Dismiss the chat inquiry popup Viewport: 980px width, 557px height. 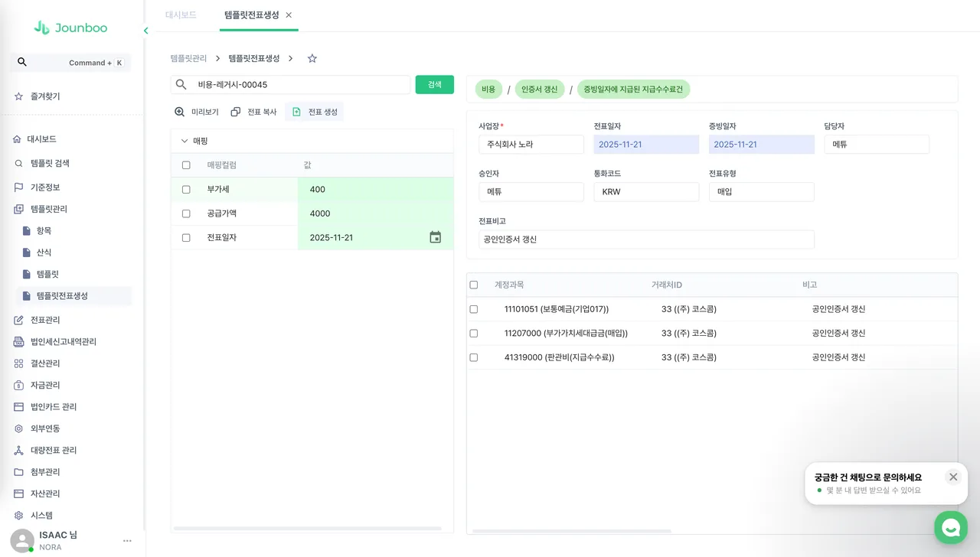tap(953, 477)
